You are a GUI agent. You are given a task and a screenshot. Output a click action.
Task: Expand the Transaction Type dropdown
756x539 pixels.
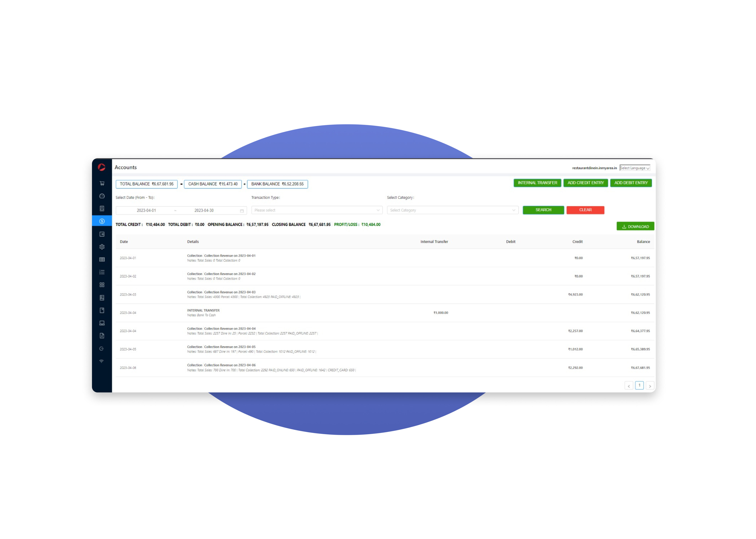(317, 210)
